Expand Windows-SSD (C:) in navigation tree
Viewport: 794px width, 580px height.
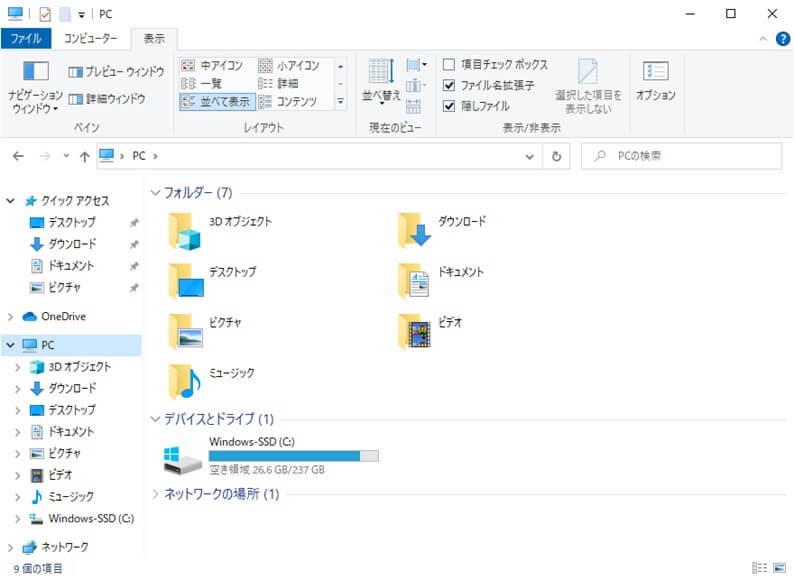coord(18,519)
